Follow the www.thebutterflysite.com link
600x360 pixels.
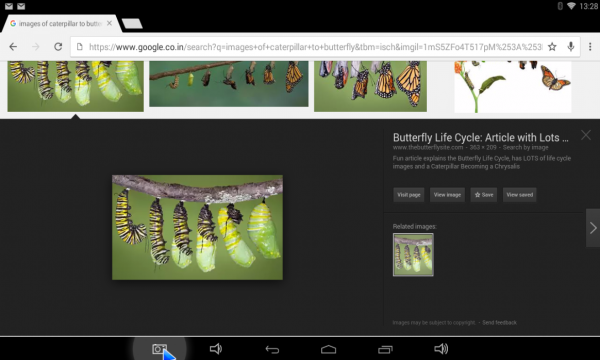(428, 147)
